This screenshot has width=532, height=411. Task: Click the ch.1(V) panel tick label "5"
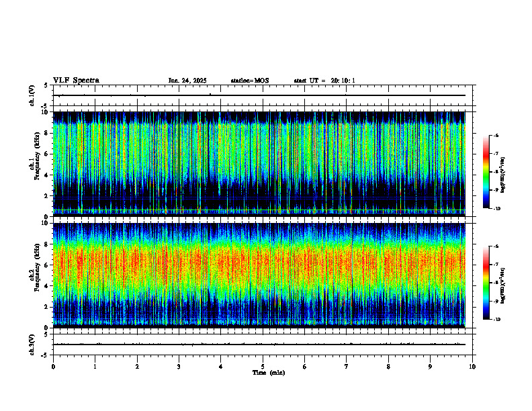click(46, 85)
